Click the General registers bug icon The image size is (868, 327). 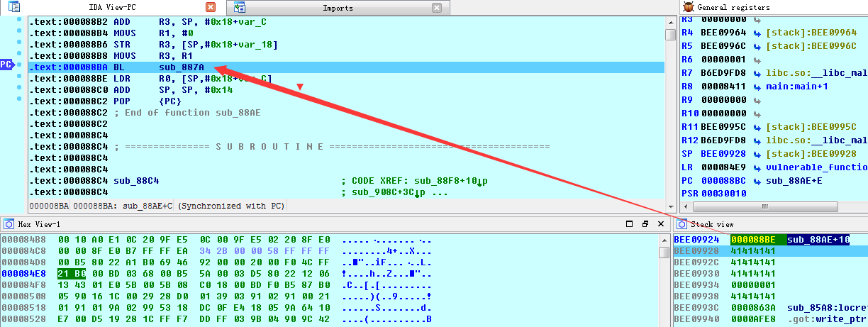point(687,7)
